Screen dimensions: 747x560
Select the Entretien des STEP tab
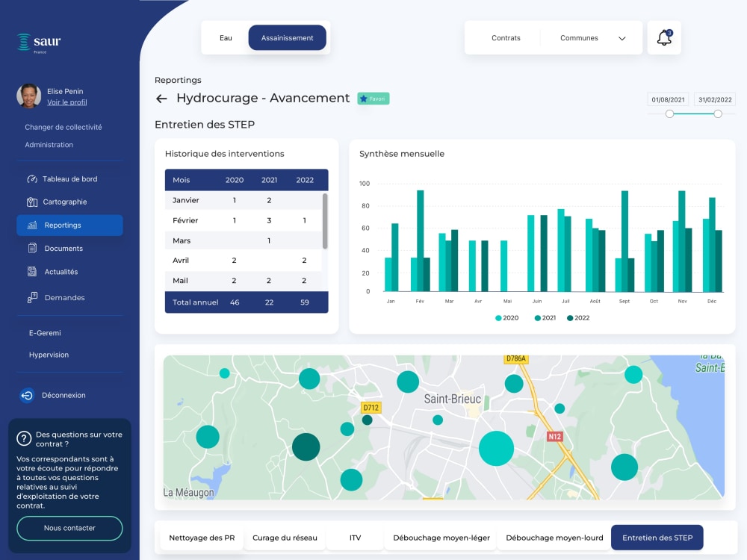coord(657,538)
